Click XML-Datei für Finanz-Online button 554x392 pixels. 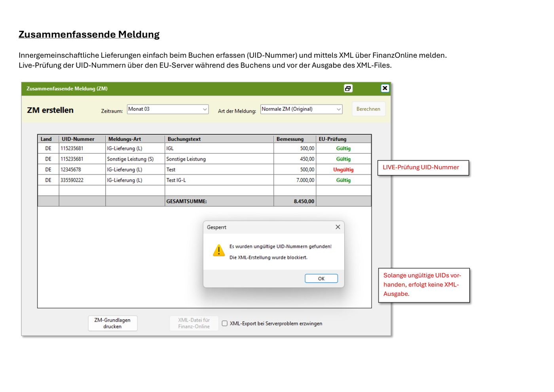[194, 323]
